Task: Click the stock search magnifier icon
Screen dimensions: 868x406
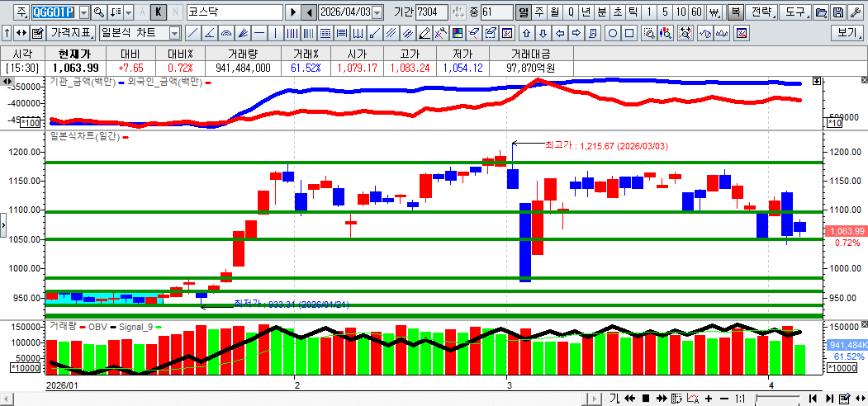Action: click(99, 12)
